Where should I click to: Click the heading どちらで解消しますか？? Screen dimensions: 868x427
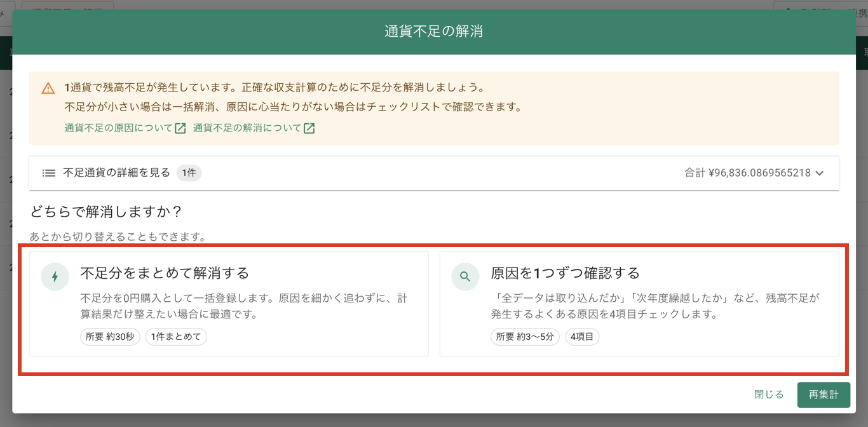(106, 212)
